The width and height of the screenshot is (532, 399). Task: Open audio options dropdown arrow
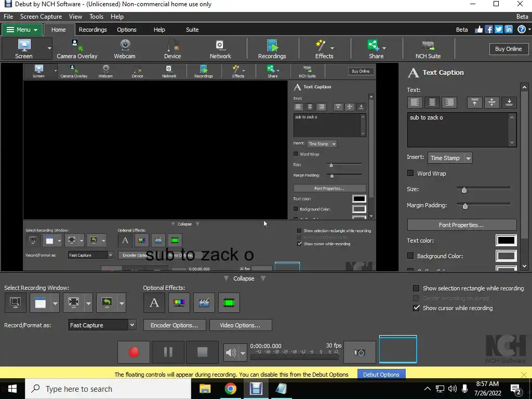tap(243, 353)
